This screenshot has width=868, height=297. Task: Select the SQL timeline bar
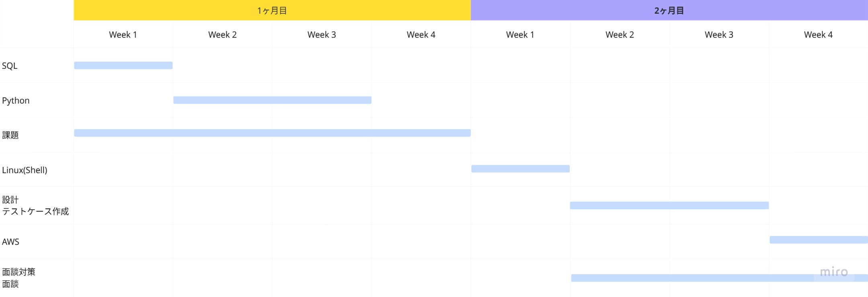(123, 66)
